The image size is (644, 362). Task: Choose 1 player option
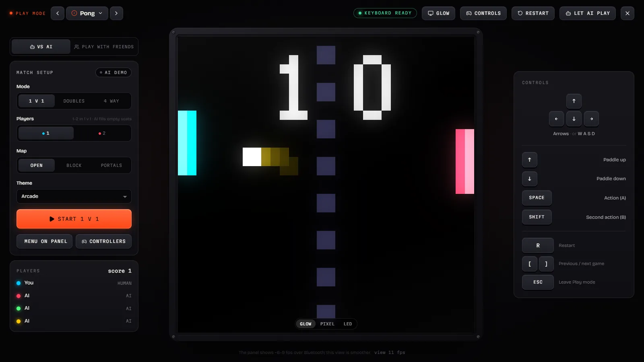click(x=46, y=133)
